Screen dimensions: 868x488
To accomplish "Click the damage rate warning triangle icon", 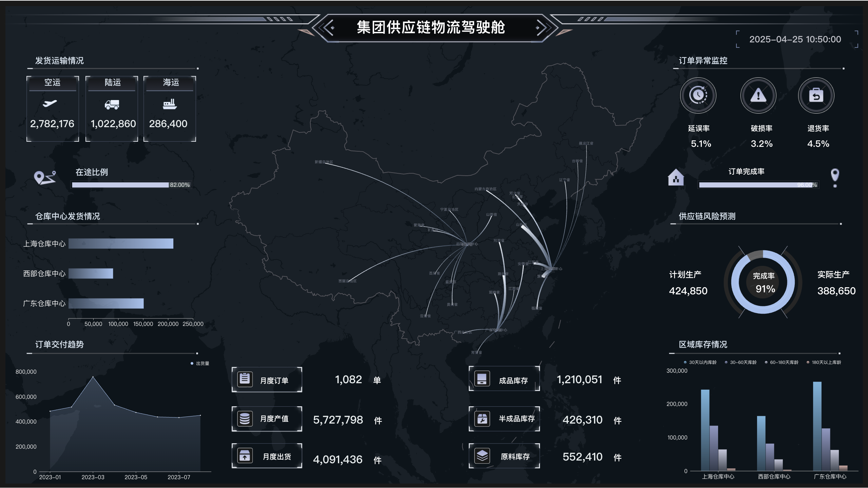I will coord(758,95).
